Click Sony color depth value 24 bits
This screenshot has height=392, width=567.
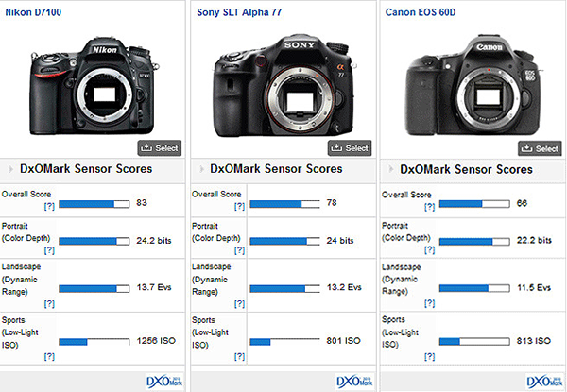tap(340, 241)
